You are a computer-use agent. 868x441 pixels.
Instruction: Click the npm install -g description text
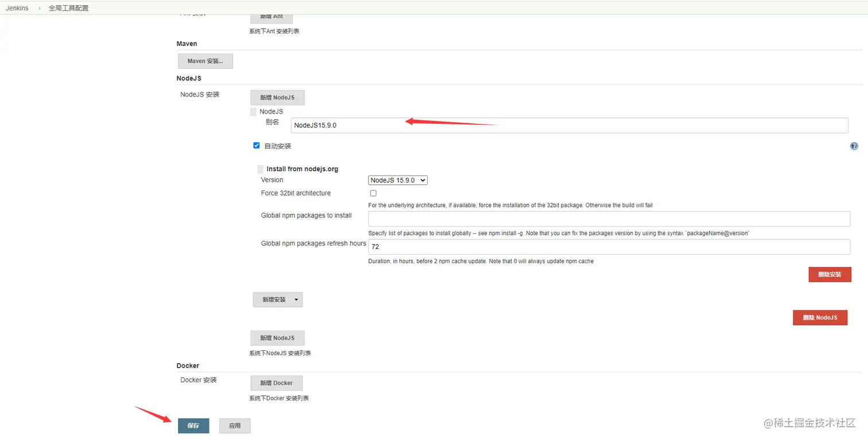(559, 233)
